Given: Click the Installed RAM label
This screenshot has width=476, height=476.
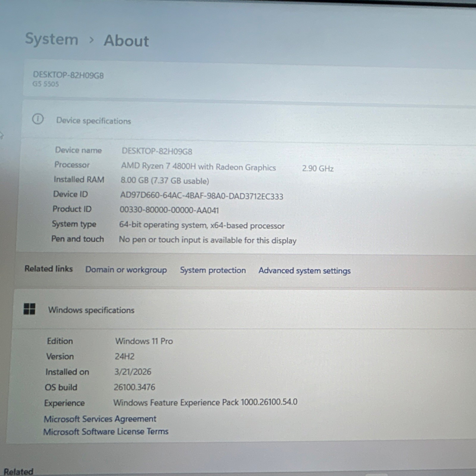Looking at the screenshot, I should (79, 179).
